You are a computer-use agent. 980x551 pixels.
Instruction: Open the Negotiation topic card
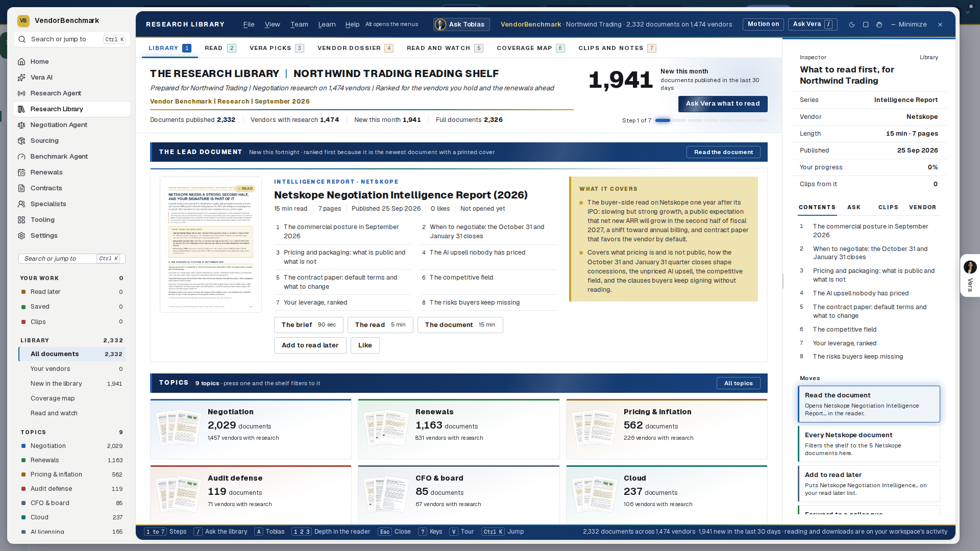coord(251,429)
